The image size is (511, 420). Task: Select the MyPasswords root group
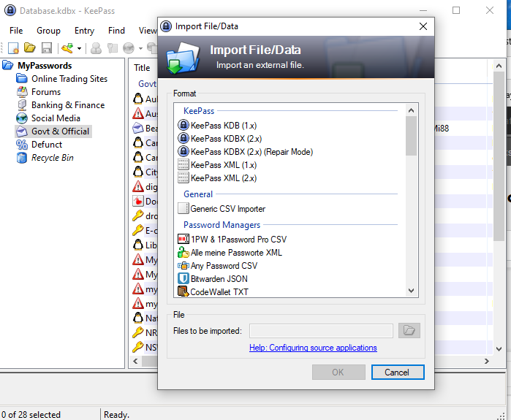(x=45, y=66)
